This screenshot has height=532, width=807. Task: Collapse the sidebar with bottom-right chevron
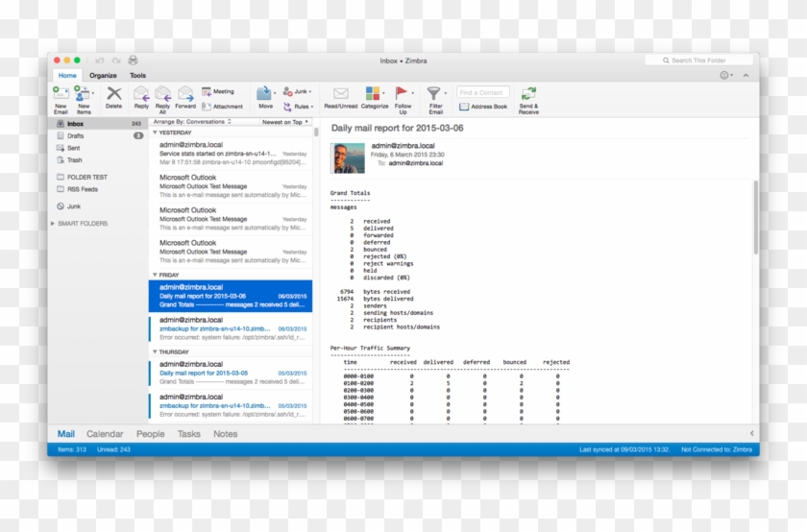[752, 433]
